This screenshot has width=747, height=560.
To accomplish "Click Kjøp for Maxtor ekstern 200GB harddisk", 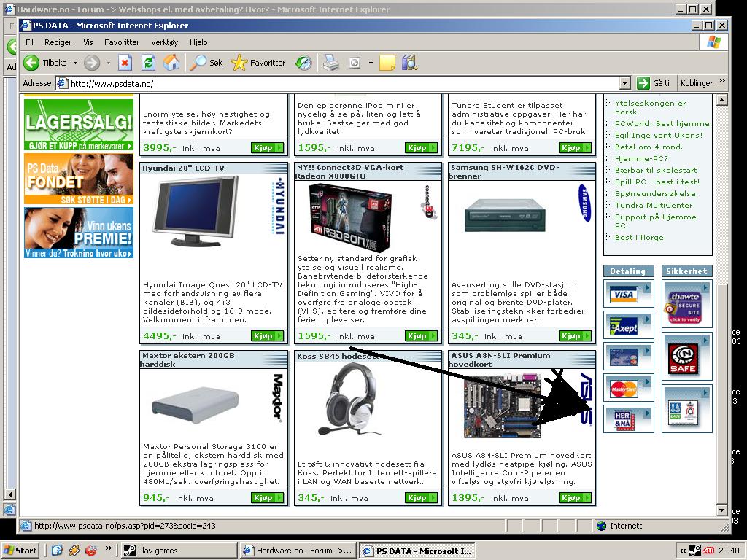I will (x=267, y=498).
